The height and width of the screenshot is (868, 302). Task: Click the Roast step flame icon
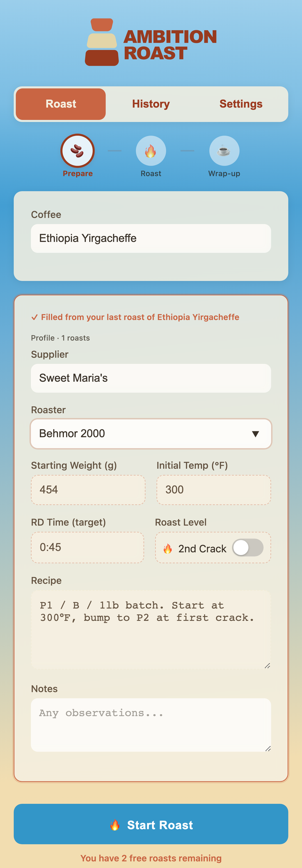[151, 150]
